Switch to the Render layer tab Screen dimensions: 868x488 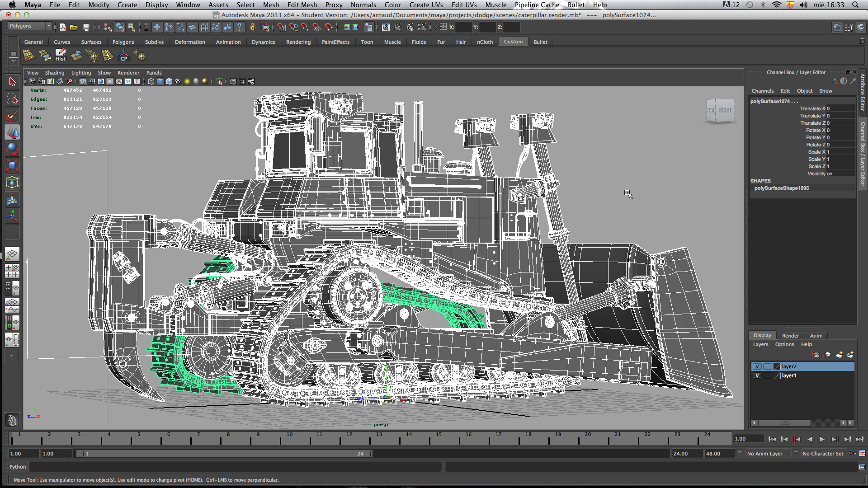click(790, 335)
